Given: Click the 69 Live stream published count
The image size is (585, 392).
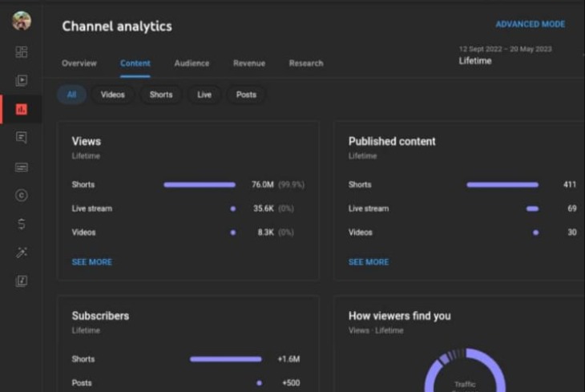Looking at the screenshot, I should pyautogui.click(x=572, y=208).
